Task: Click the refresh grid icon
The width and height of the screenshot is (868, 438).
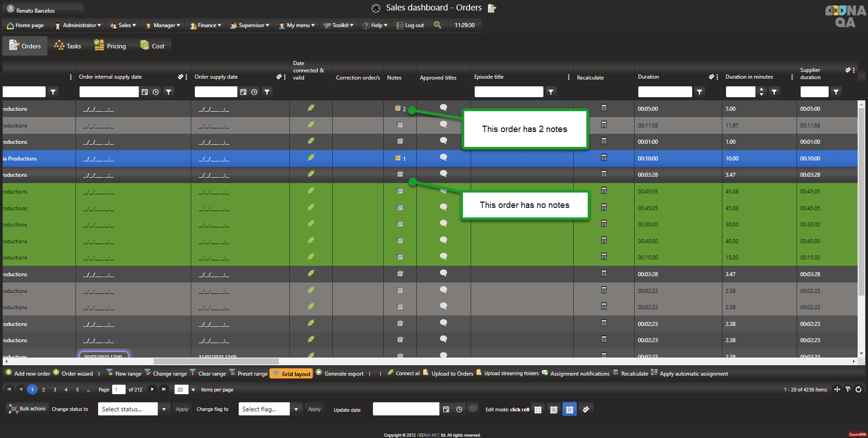Action: tap(859, 389)
